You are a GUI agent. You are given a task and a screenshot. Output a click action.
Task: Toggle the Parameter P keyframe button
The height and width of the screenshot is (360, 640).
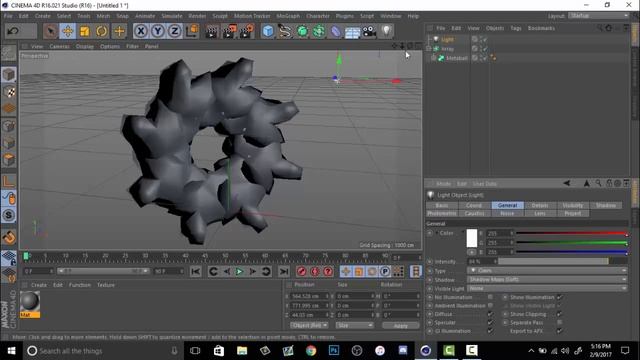[x=385, y=271]
